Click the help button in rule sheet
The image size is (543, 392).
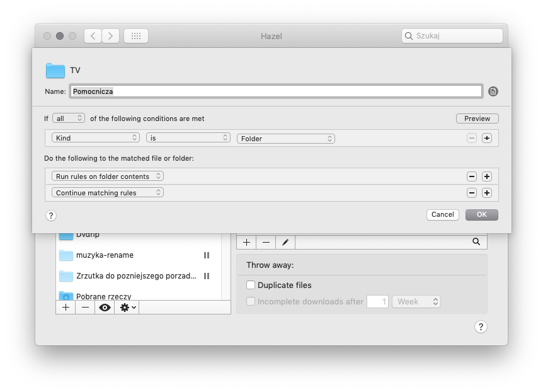(51, 216)
